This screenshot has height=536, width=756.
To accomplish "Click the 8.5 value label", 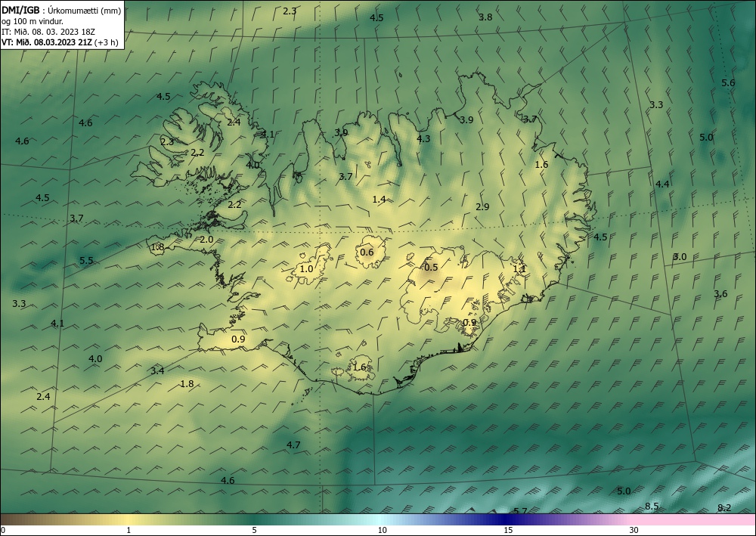I will point(652,507).
